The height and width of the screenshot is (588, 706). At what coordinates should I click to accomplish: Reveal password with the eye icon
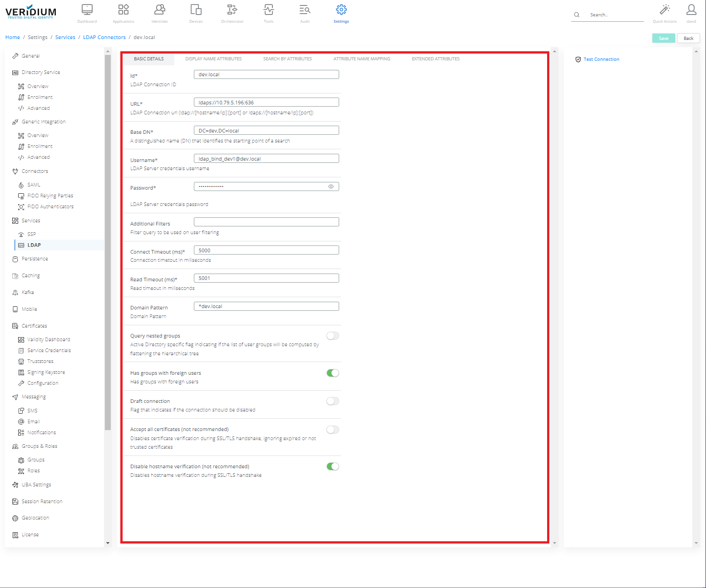(331, 186)
